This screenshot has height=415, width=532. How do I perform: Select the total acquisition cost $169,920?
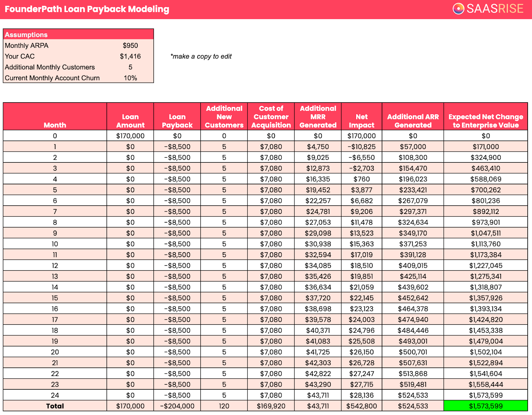coord(271,406)
